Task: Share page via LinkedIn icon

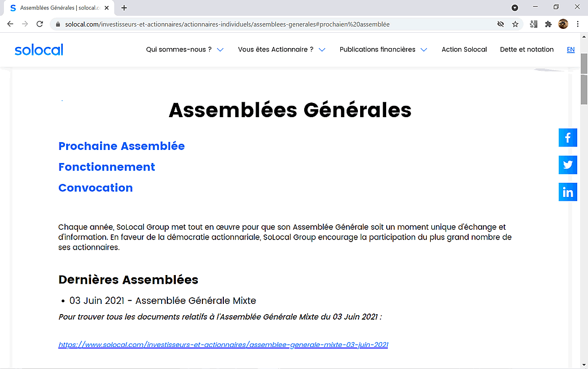Action: point(568,192)
